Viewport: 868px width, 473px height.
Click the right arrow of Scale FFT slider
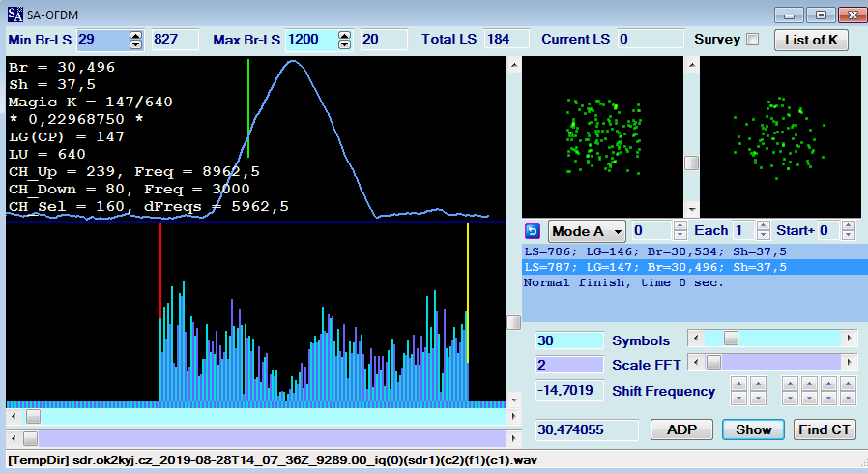[x=850, y=362]
